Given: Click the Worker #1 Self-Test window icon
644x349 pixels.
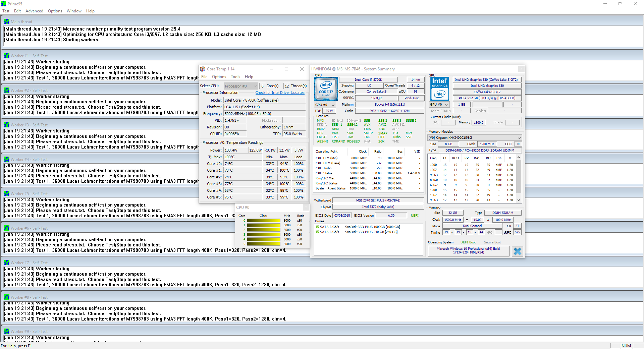Looking at the screenshot, I should 7,56.
